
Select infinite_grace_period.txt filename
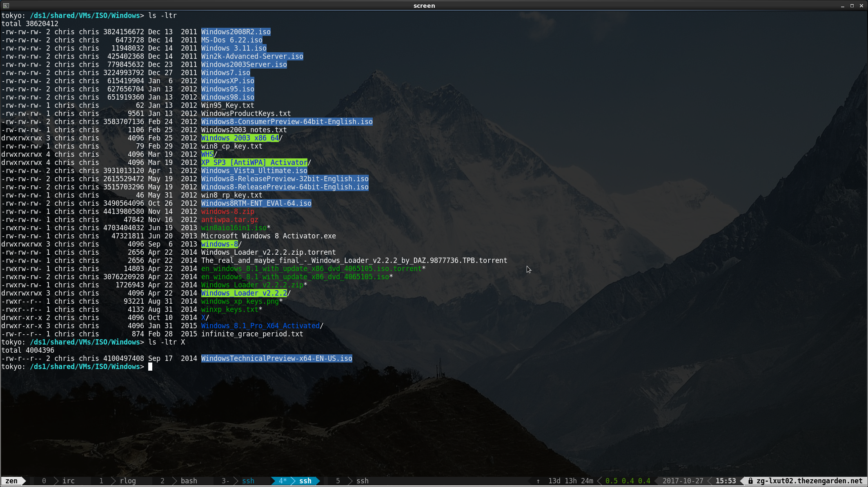click(x=252, y=334)
